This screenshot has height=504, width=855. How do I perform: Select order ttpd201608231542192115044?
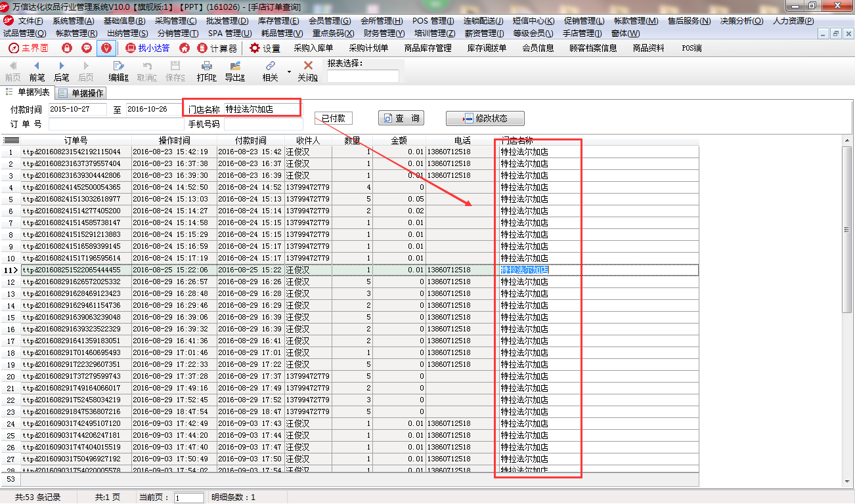coord(72,152)
